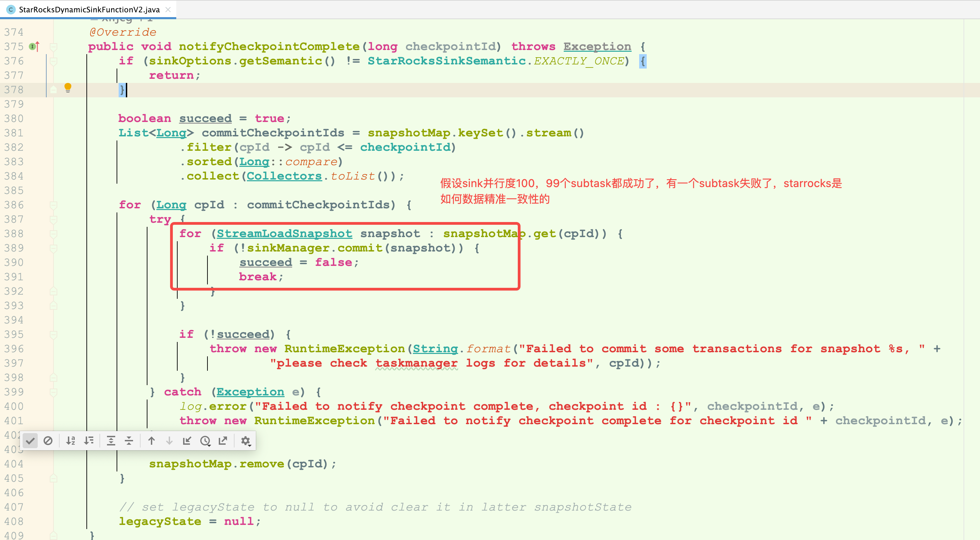Click the commitCheckpointIds declaration on line 381
Screen dimensions: 980x540
pyautogui.click(x=273, y=133)
